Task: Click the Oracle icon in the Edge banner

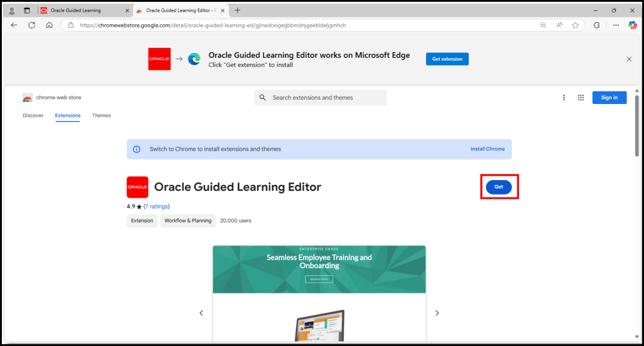Action: click(159, 59)
